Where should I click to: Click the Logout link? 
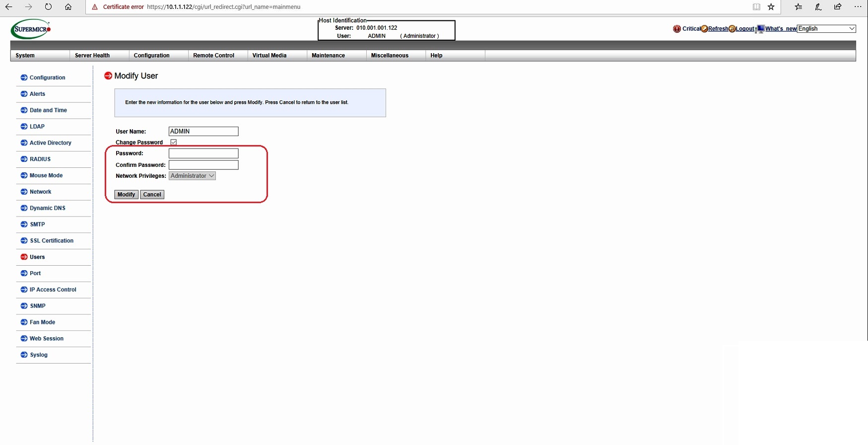tap(745, 29)
